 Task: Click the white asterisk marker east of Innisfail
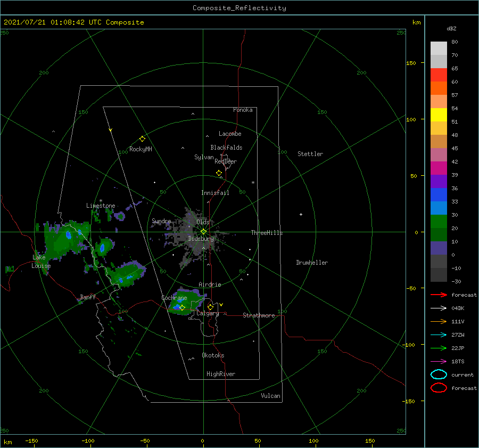(x=253, y=183)
